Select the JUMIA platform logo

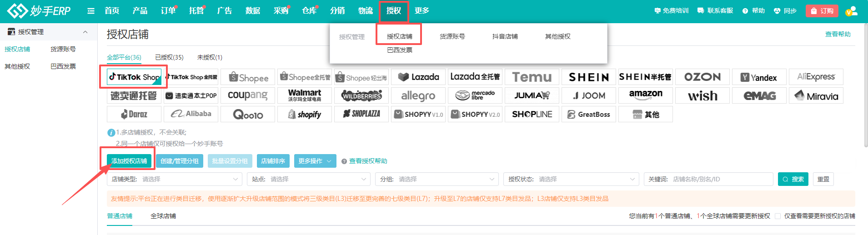click(532, 95)
